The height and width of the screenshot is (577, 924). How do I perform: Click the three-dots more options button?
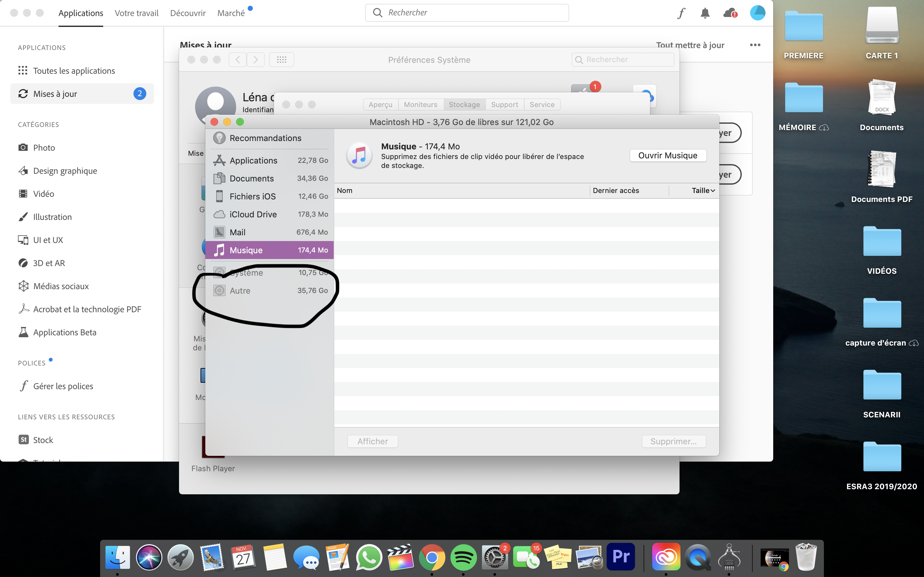click(x=755, y=45)
